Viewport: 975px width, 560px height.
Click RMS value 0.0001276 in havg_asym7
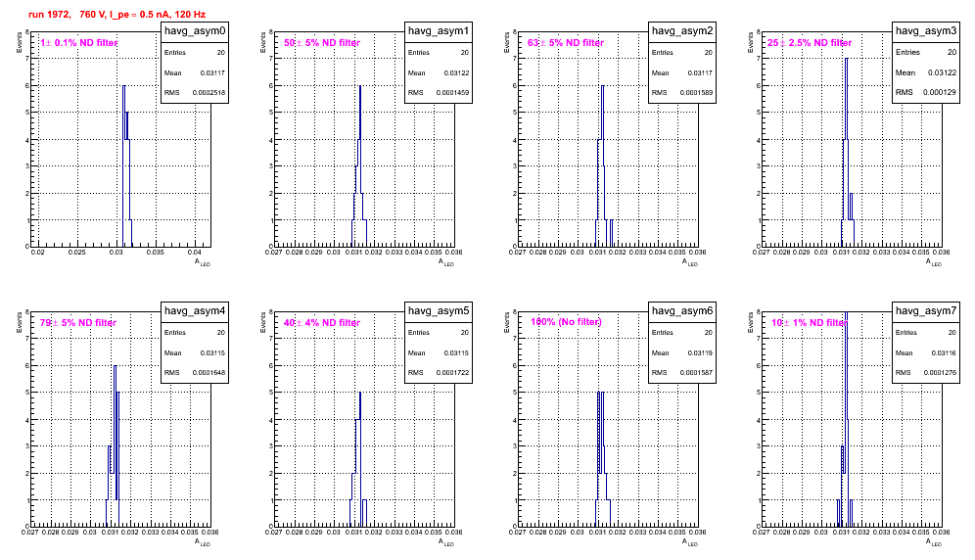940,373
